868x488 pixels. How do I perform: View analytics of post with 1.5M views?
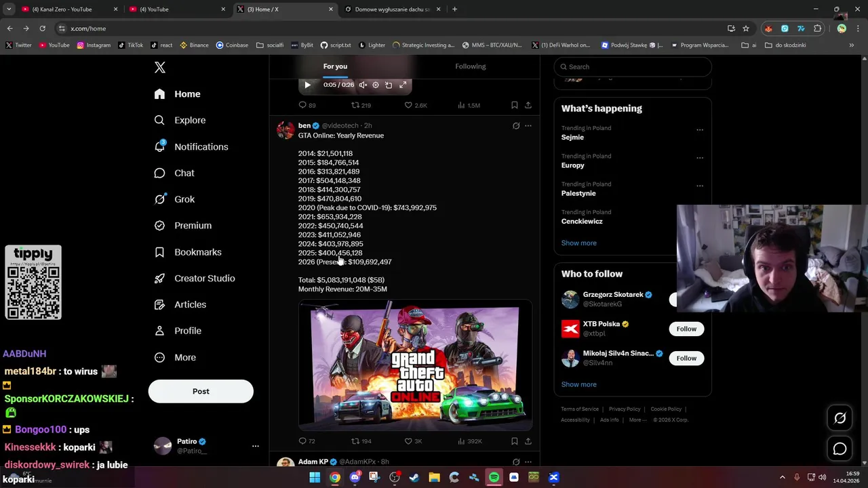(469, 105)
